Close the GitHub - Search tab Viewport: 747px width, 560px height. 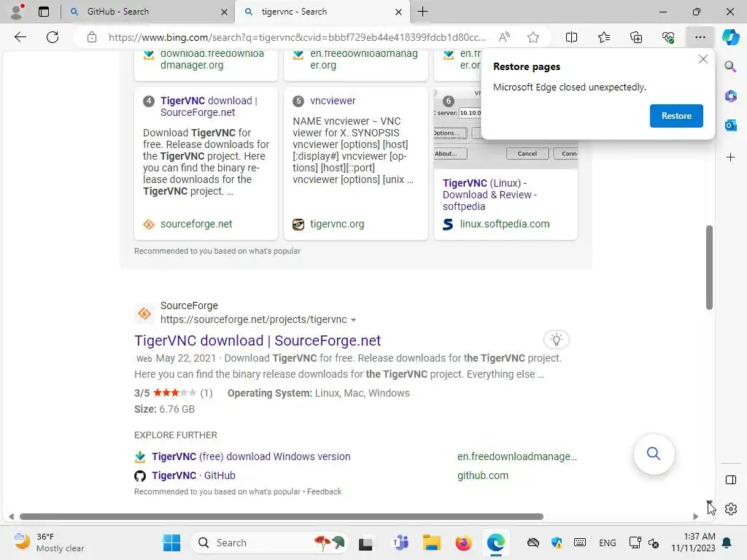point(224,12)
